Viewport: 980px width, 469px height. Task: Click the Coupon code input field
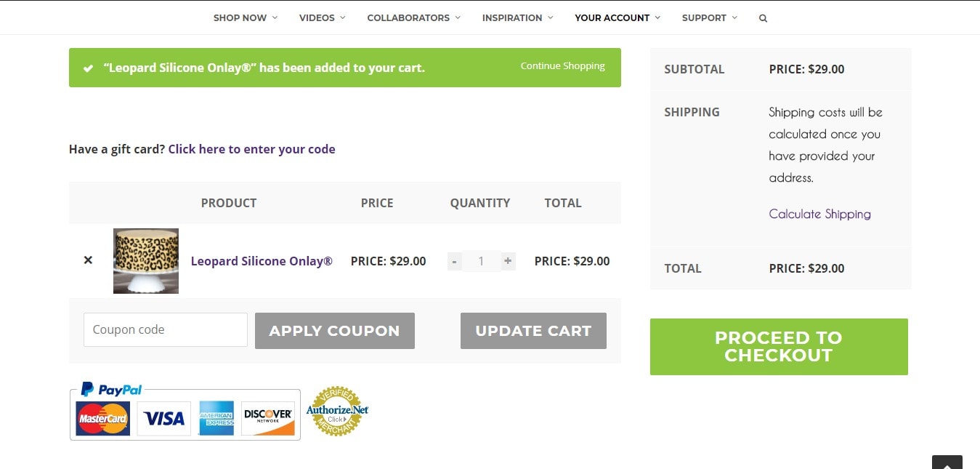coord(166,329)
